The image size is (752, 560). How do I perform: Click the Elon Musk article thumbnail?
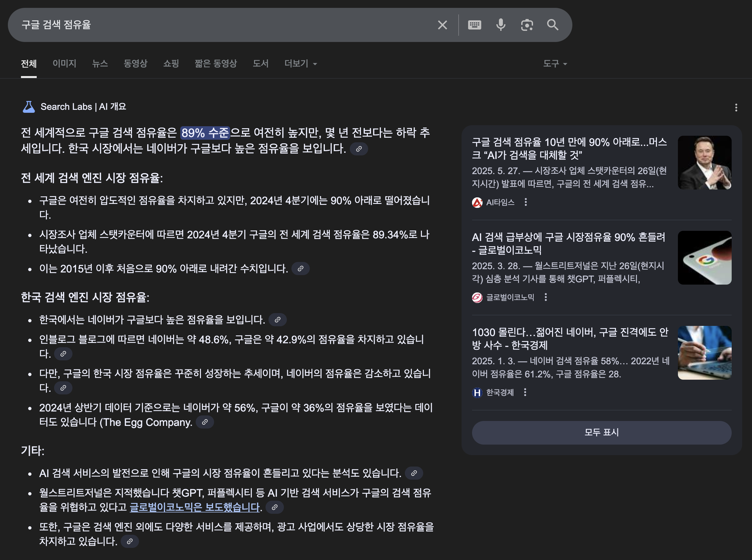pyautogui.click(x=704, y=163)
